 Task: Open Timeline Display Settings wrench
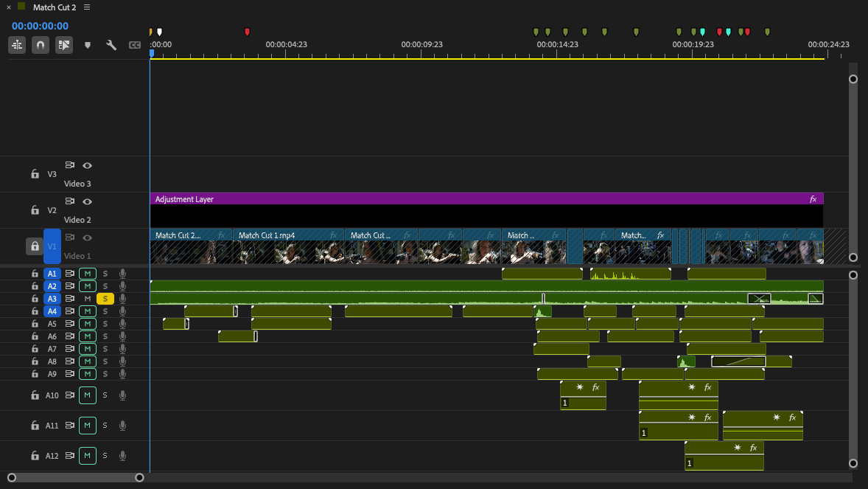pyautogui.click(x=111, y=45)
